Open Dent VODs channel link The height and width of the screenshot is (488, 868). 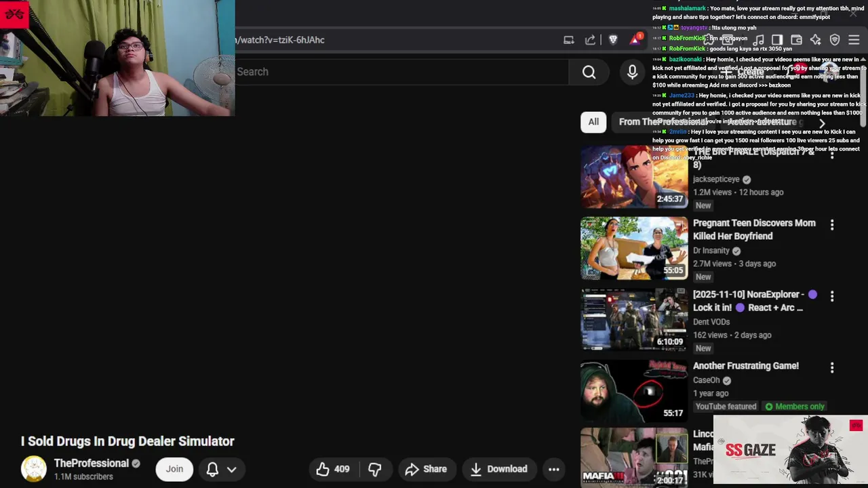click(711, 322)
